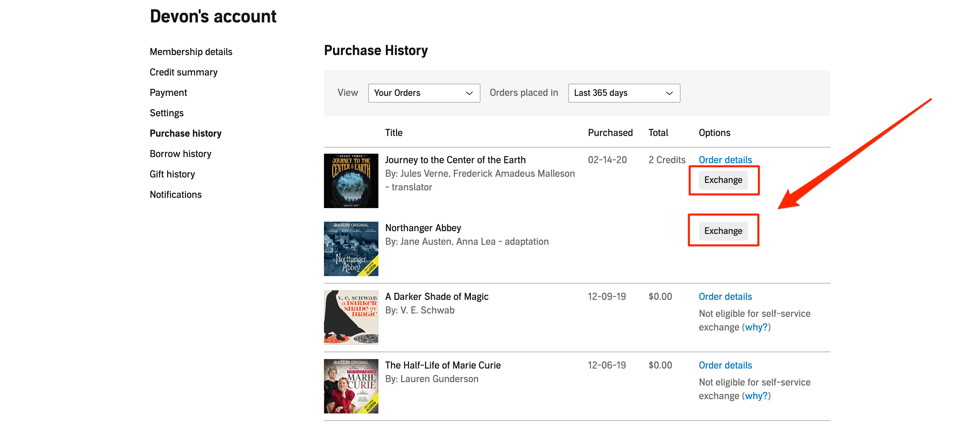This screenshot has width=980, height=425.
Task: Navigate to Borrow history
Action: [x=180, y=154]
